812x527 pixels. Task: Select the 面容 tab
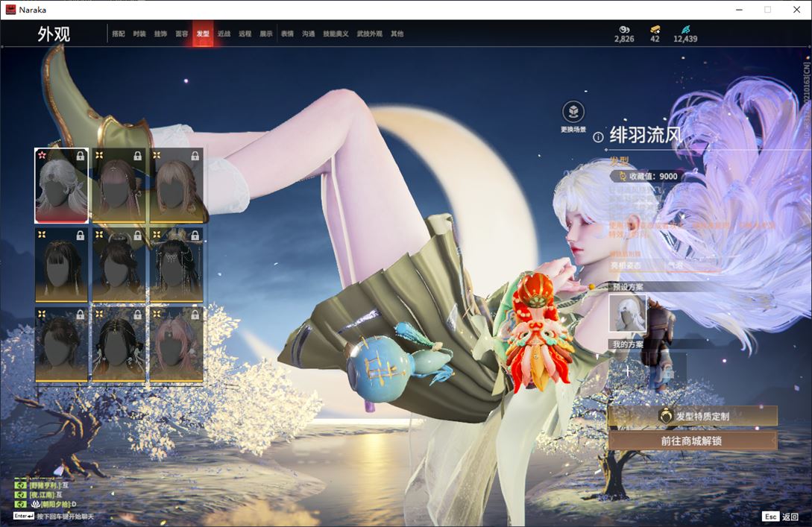point(182,34)
